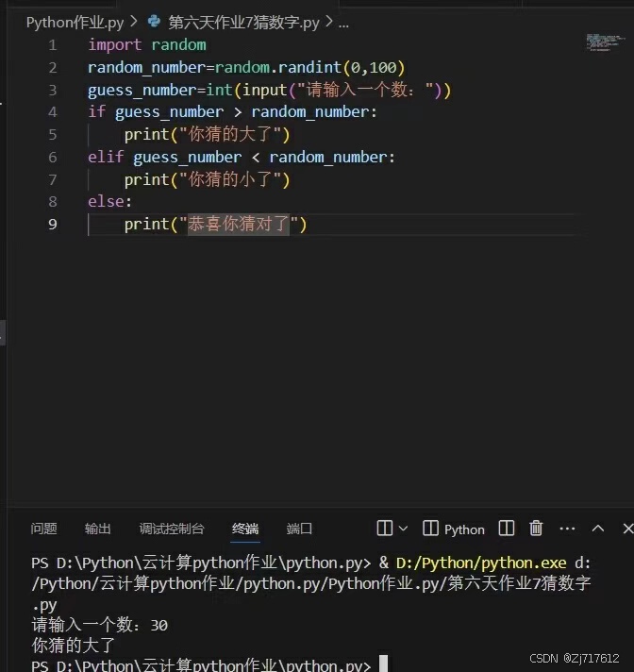634x672 pixels.
Task: Click 'guess_number' variable on line 3
Action: coord(142,91)
